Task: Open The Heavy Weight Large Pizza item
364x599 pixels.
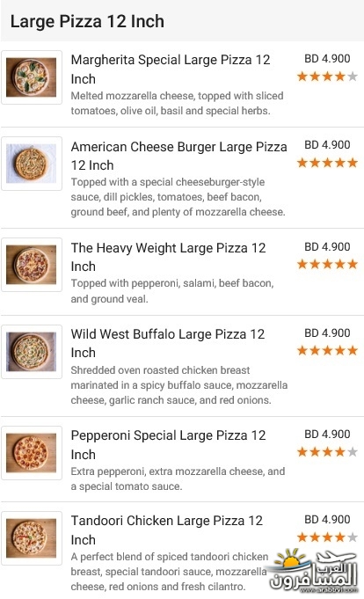Action: pos(168,257)
